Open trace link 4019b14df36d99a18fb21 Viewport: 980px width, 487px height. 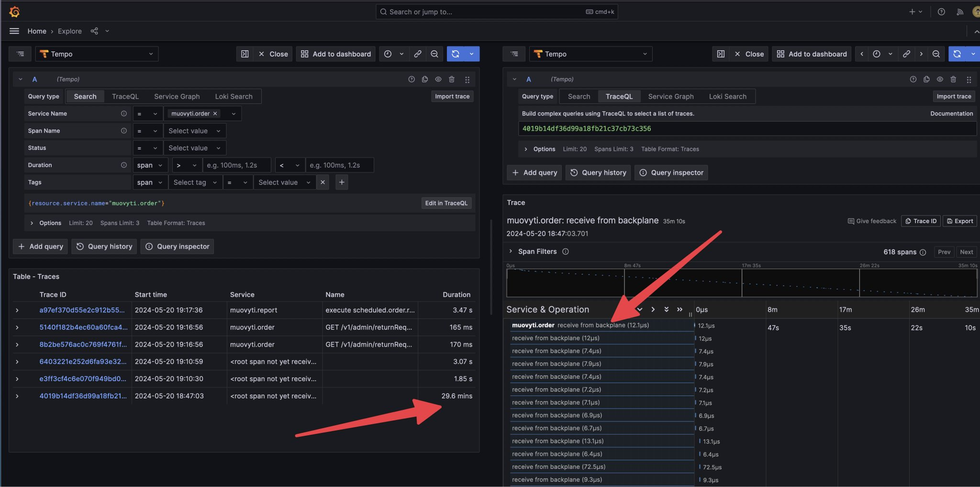point(83,396)
